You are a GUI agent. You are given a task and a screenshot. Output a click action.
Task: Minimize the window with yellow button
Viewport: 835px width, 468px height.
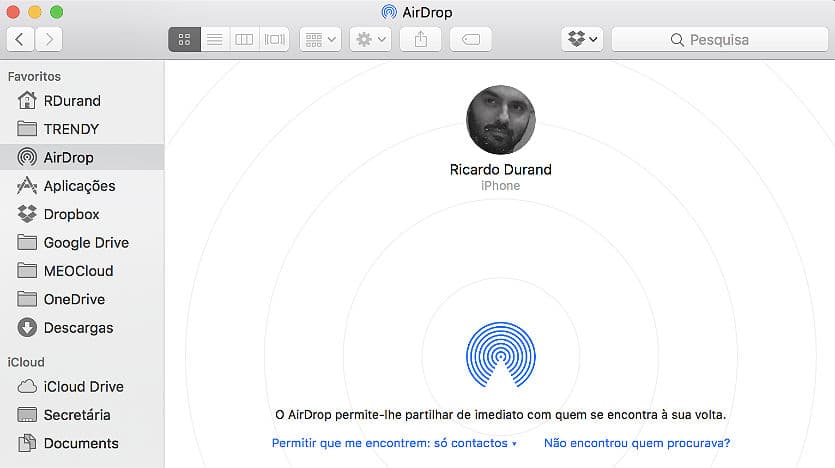(35, 12)
